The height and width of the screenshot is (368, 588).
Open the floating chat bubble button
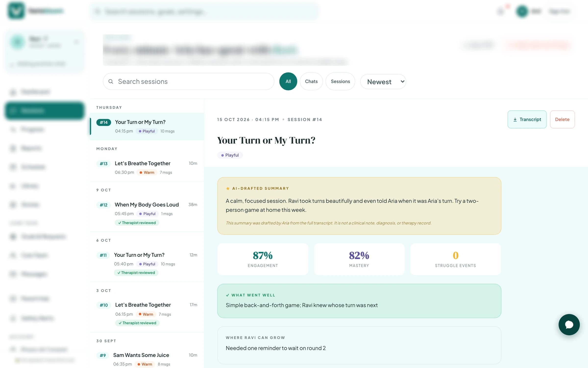[x=569, y=325]
